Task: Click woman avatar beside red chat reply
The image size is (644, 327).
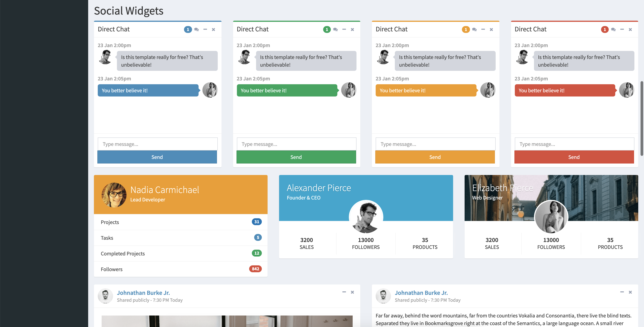Action: coord(627,90)
